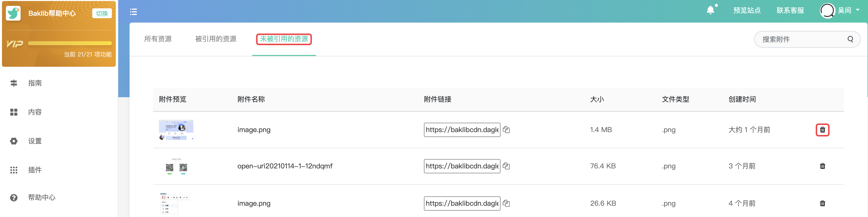Open thumbnail of 26.6 KB image.png
The height and width of the screenshot is (217, 868).
[174, 203]
